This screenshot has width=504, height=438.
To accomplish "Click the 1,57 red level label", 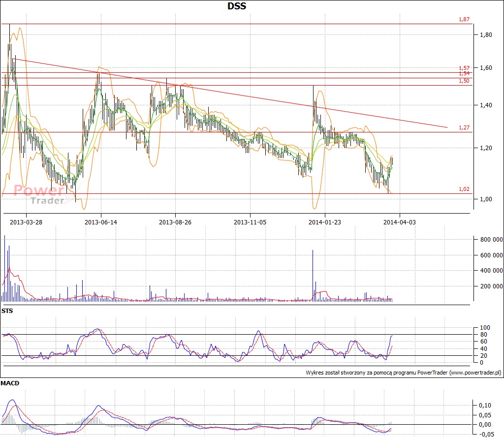I will pos(464,68).
